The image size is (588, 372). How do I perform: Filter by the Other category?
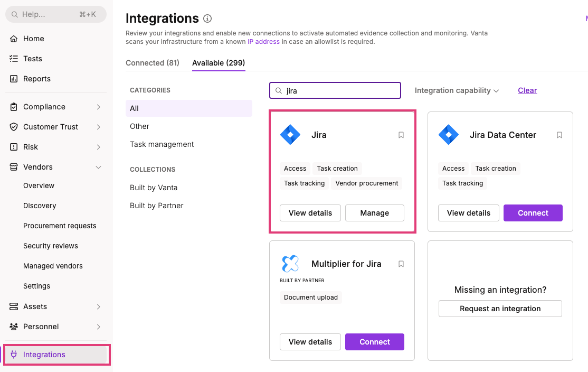(x=139, y=126)
